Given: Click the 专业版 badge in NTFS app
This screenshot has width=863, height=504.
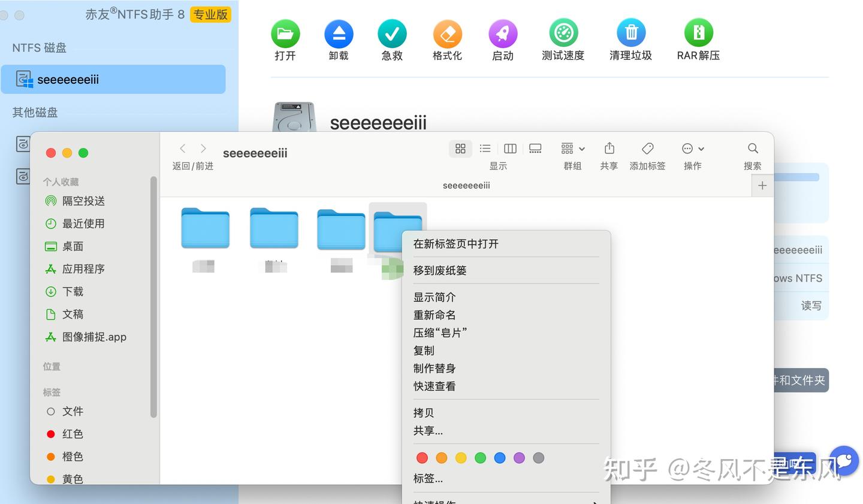Looking at the screenshot, I should click(x=210, y=14).
